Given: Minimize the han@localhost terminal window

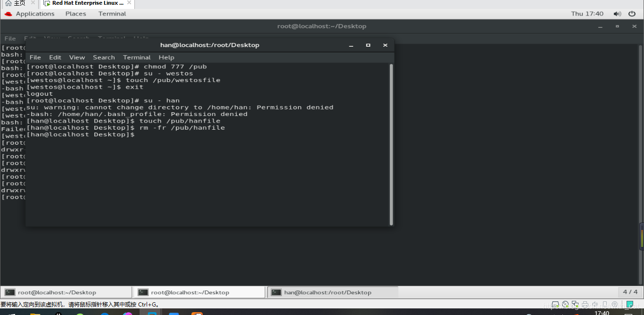Looking at the screenshot, I should (351, 45).
